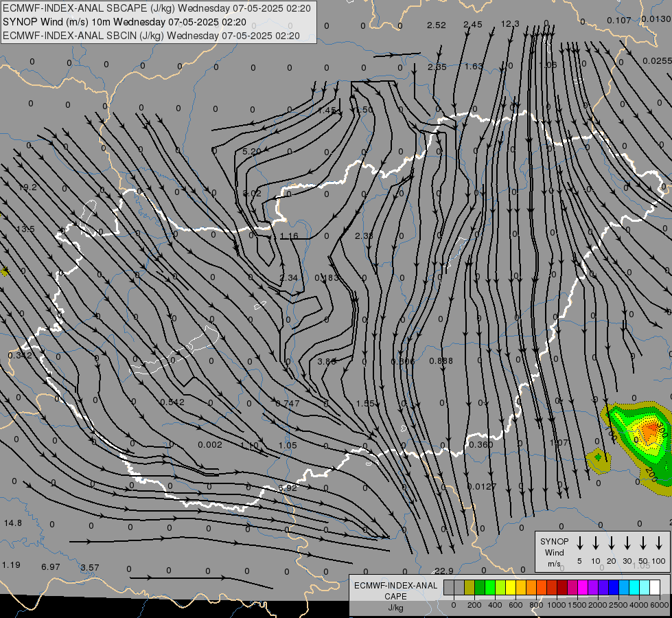Click the 0.0255 value on the map
Screen dimensions: 672x618
[x=658, y=61]
